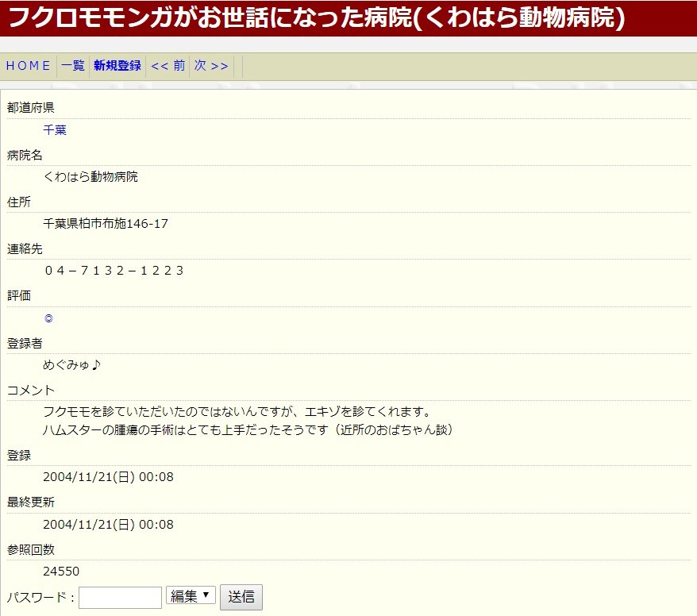The image size is (697, 616).
Task: Open the 一覧 list page
Action: [x=72, y=66]
